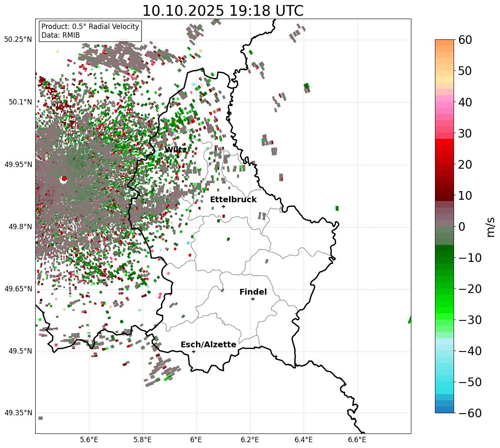Click the 49.5°N latitude label
Image resolution: width=500 pixels, height=448 pixels.
tap(20, 351)
